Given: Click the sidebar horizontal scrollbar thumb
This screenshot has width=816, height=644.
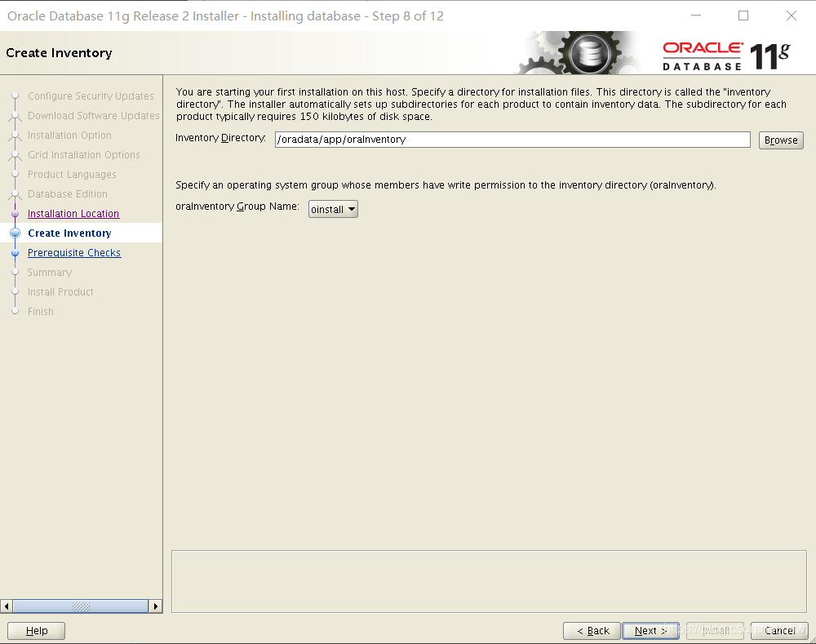Looking at the screenshot, I should [x=81, y=606].
